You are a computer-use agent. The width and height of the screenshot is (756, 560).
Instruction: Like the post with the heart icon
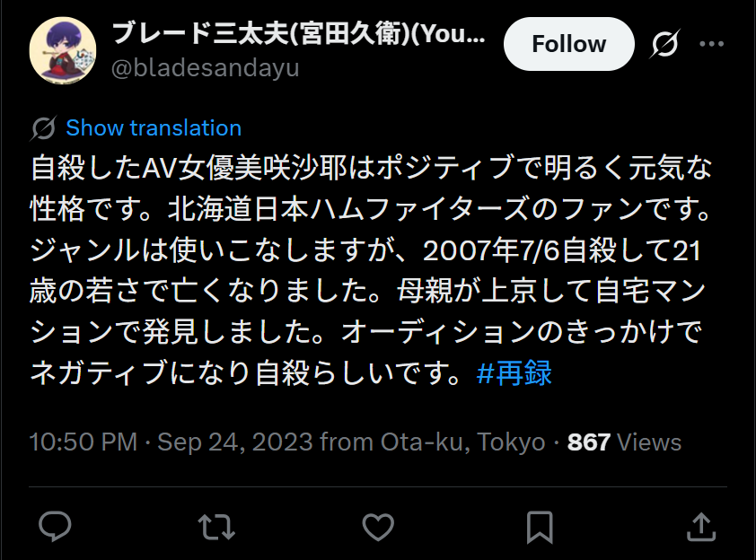tap(378, 526)
